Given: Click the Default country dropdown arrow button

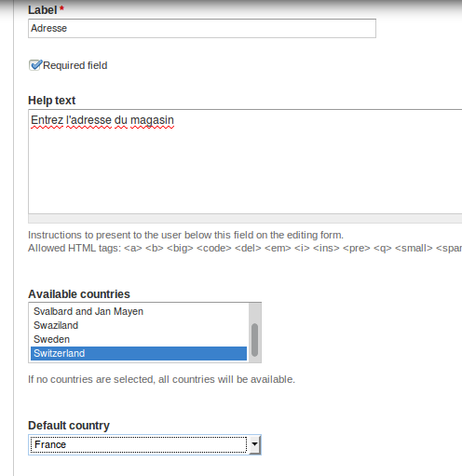Looking at the screenshot, I should click(x=254, y=444).
